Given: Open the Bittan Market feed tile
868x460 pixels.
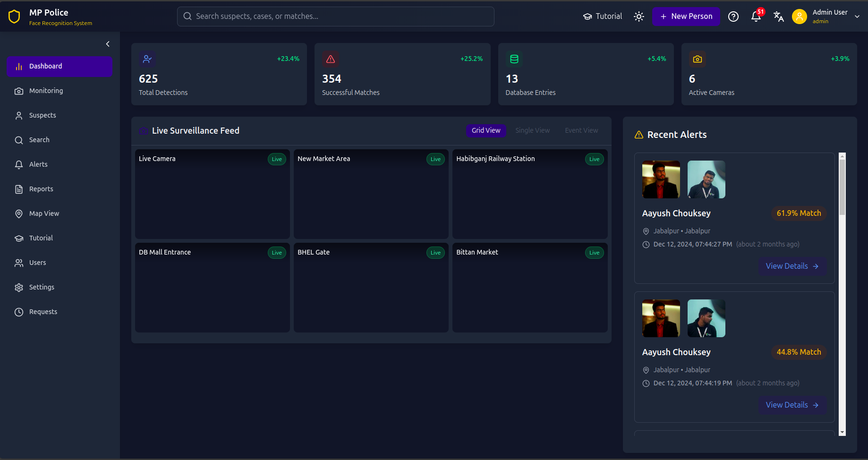Looking at the screenshot, I should click(x=530, y=288).
